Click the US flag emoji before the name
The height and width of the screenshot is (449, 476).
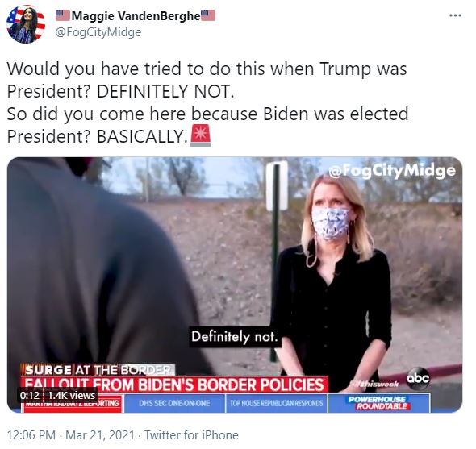(63, 15)
